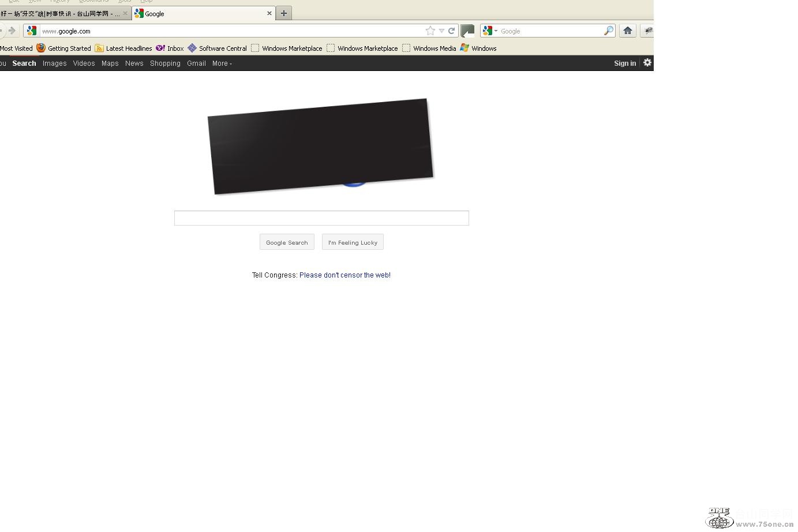The image size is (798, 532).
Task: Open Shopping from the Google bar
Action: click(165, 63)
